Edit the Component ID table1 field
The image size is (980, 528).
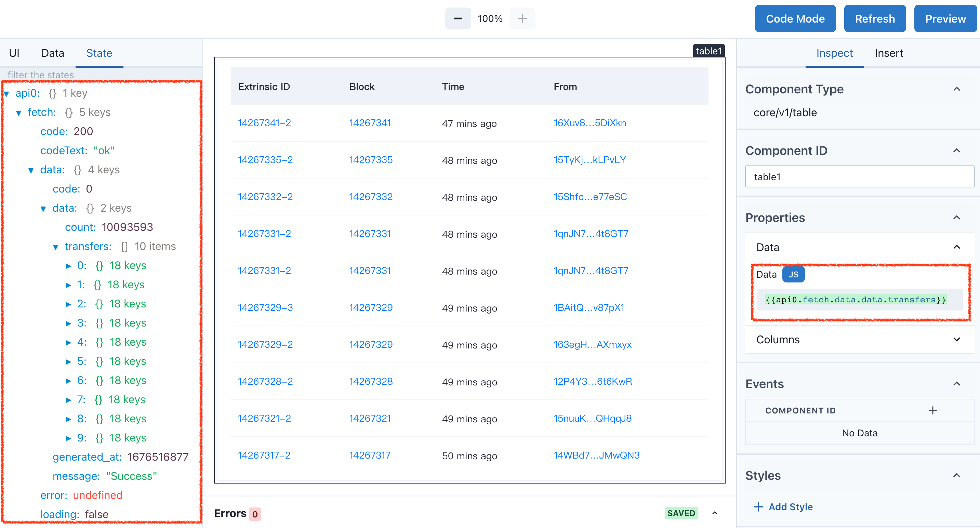tap(859, 176)
